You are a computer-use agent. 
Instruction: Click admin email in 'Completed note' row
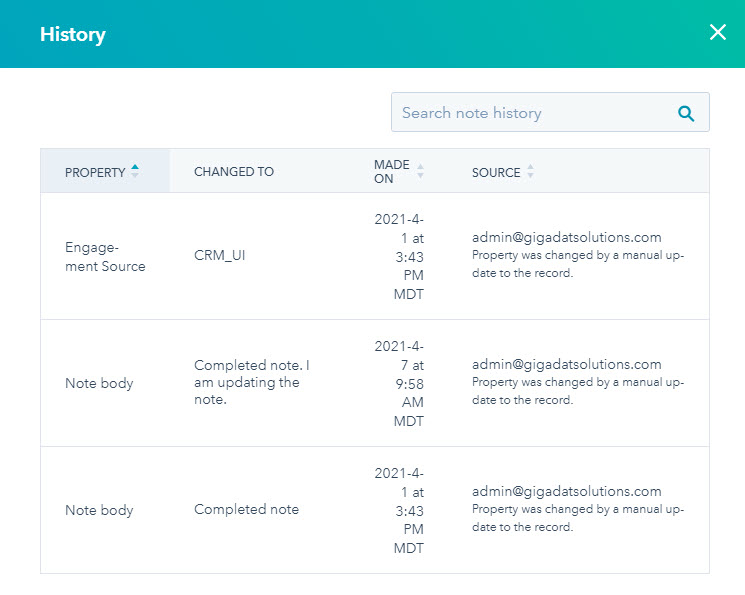566,491
